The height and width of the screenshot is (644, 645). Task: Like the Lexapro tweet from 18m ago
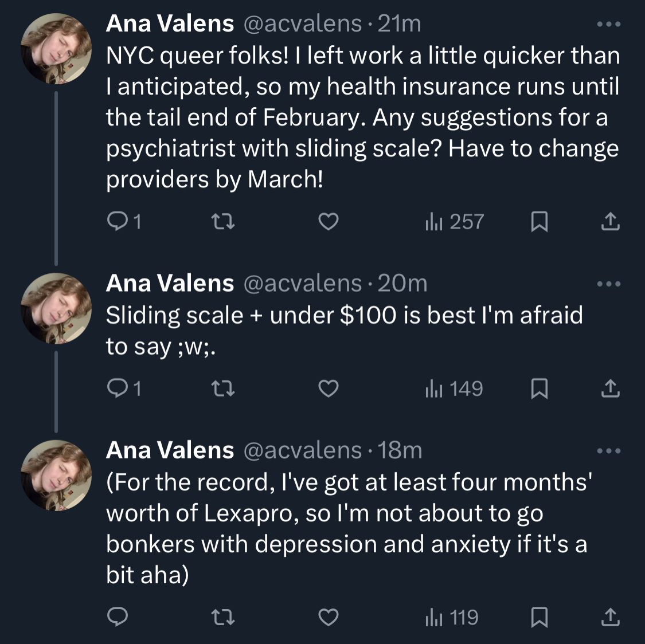(x=328, y=617)
